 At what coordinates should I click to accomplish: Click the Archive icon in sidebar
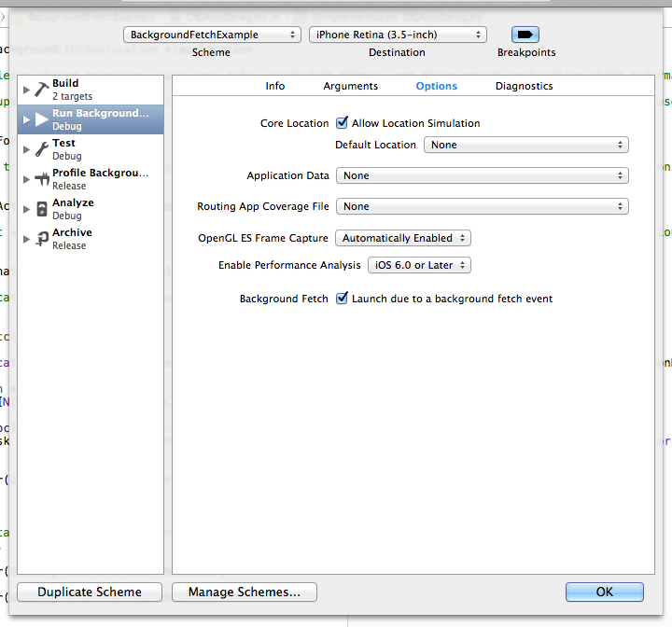(41, 239)
